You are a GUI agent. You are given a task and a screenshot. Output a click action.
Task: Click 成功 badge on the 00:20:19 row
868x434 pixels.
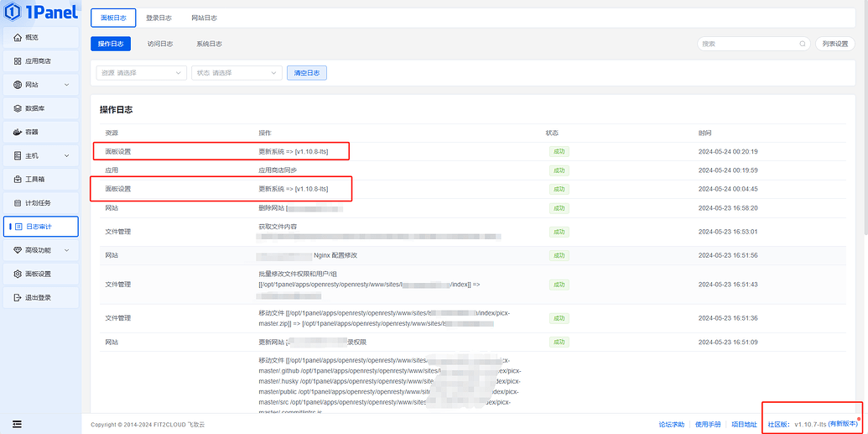[559, 151]
